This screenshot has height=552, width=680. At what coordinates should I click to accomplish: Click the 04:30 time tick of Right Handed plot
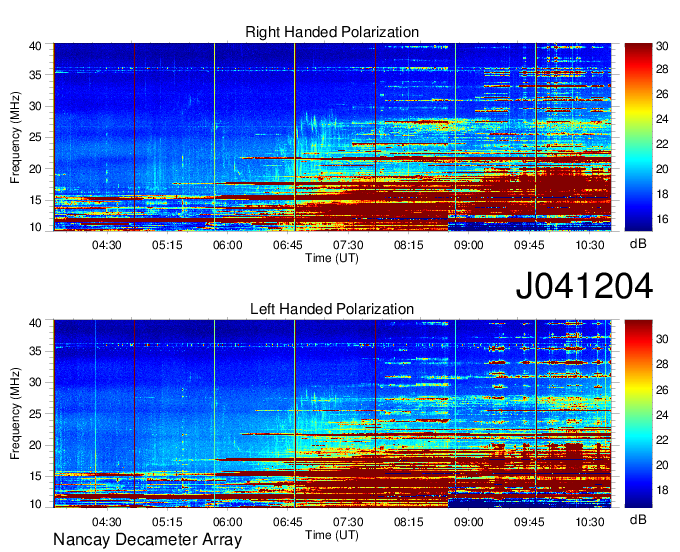click(x=107, y=245)
